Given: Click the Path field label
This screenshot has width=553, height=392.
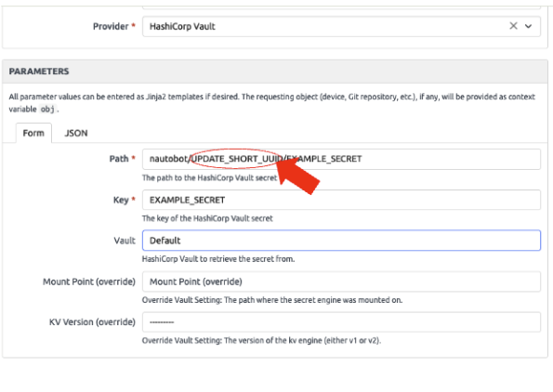Looking at the screenshot, I should [122, 159].
